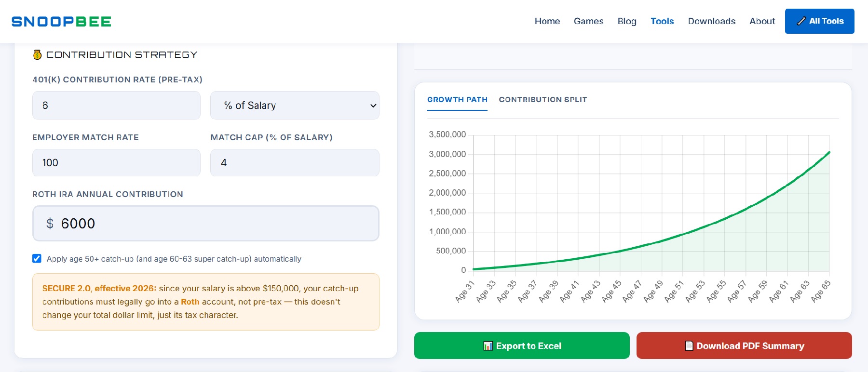Open the % of Salary dropdown
The height and width of the screenshot is (372, 868).
click(295, 105)
